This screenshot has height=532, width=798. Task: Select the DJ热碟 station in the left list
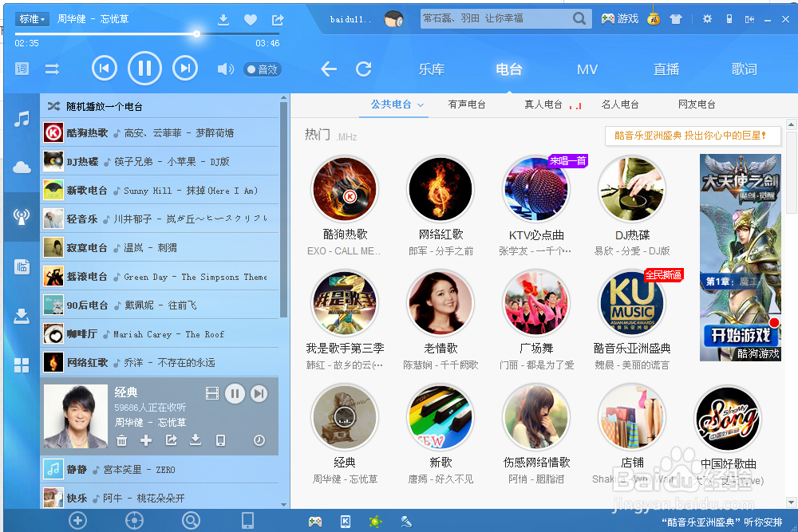[x=160, y=162]
